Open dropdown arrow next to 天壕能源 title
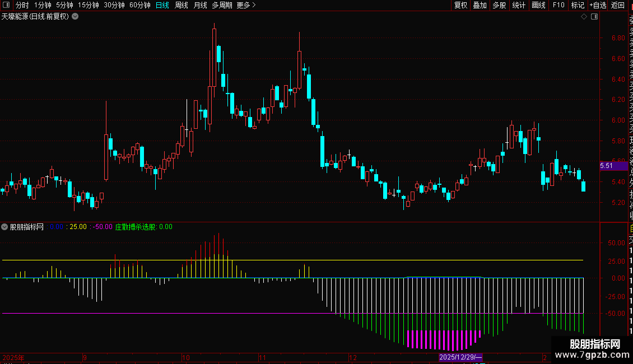This screenshot has width=633, height=364. [75, 17]
